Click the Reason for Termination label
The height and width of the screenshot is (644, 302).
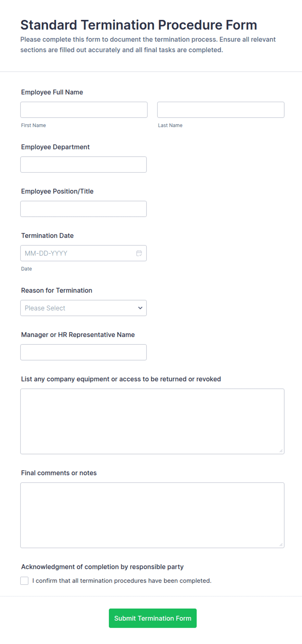tap(57, 290)
